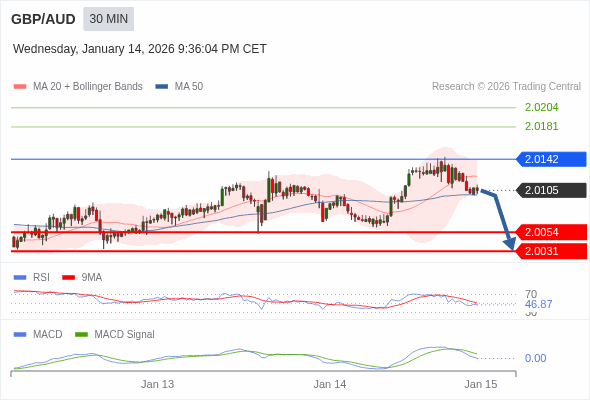Screen dimensions: 590x400
Task: Click the MA 20 + Bollinger Bands legend label
Action: coord(88,87)
